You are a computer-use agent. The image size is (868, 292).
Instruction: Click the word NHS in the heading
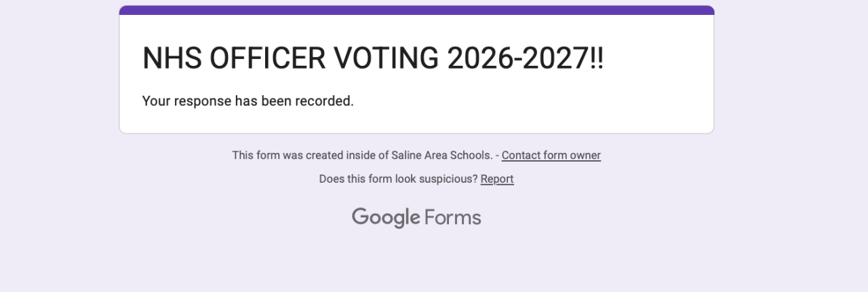[x=172, y=59]
